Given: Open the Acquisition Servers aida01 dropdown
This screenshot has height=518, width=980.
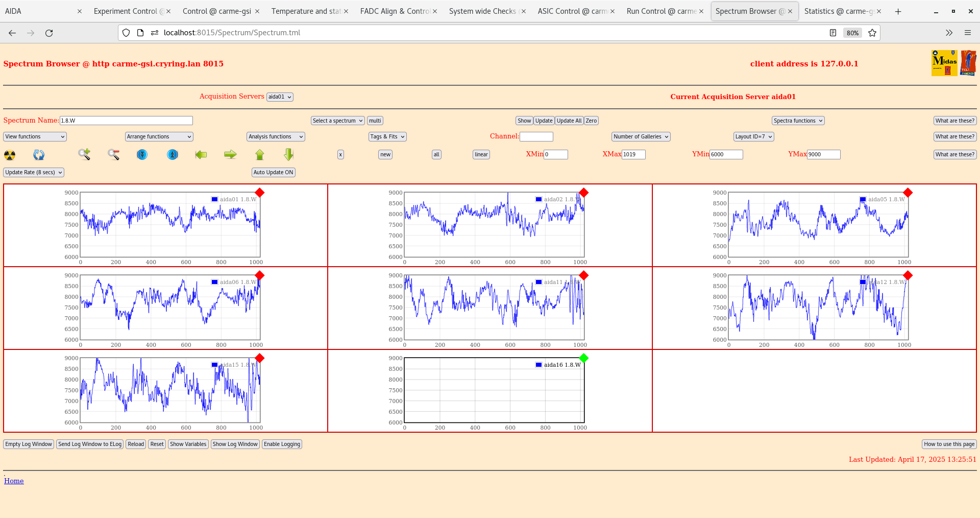Looking at the screenshot, I should click(280, 97).
